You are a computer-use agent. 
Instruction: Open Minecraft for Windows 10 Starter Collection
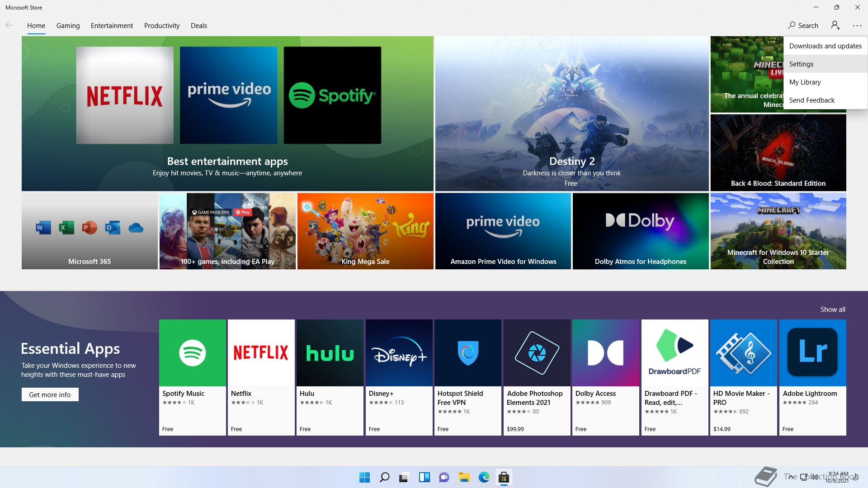click(x=778, y=231)
